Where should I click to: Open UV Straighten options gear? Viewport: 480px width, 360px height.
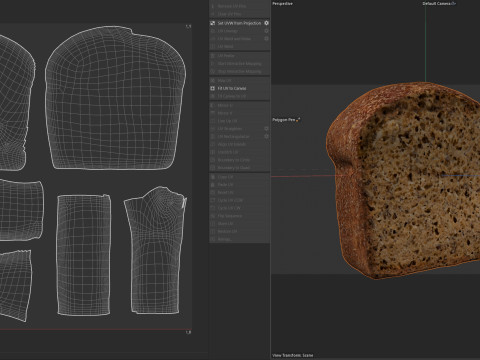[266, 128]
